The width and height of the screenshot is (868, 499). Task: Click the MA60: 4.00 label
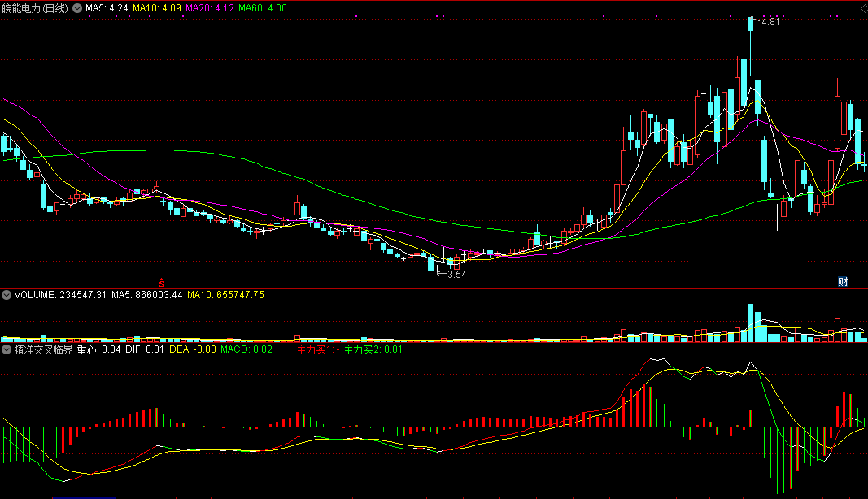[x=263, y=8]
